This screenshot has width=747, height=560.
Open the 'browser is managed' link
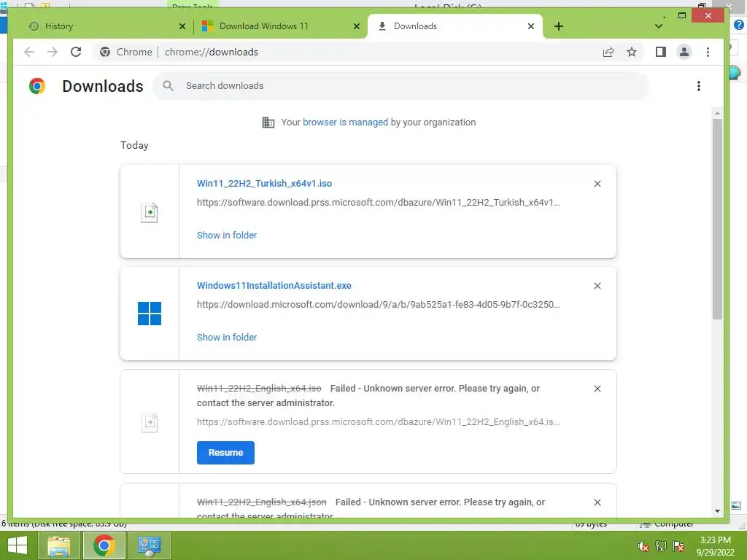pyautogui.click(x=345, y=122)
